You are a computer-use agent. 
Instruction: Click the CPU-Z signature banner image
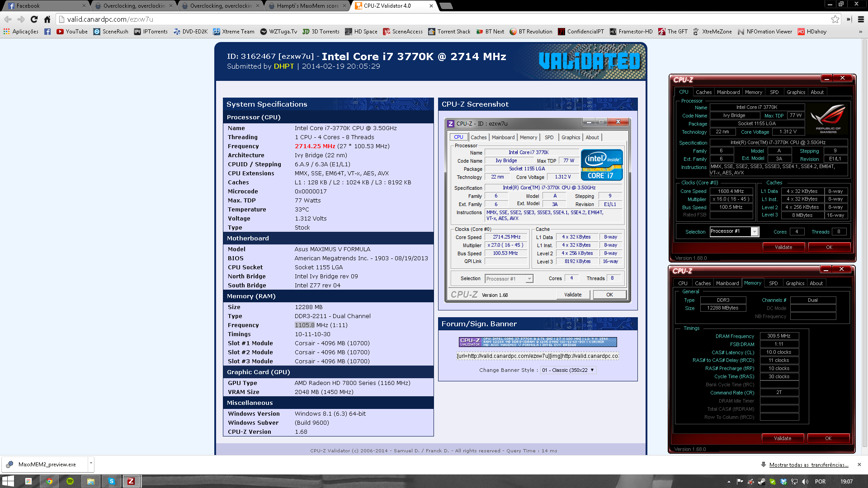pos(538,342)
